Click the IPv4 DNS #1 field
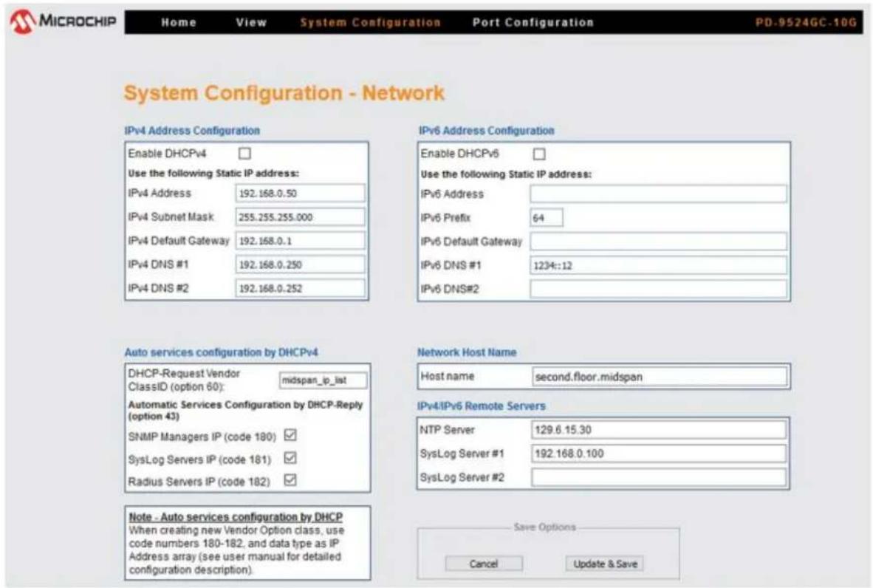The image size is (873, 588). (x=300, y=264)
